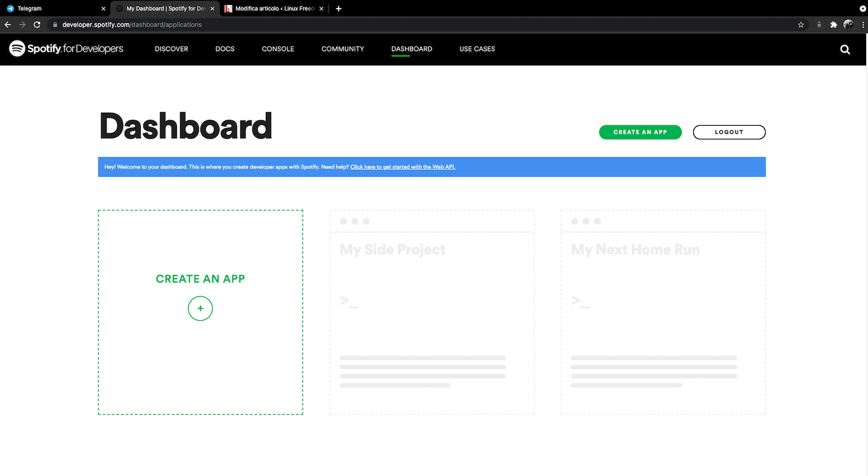Close the My Dashboard Spotify tab
This screenshot has height=476, width=868.
coord(213,9)
